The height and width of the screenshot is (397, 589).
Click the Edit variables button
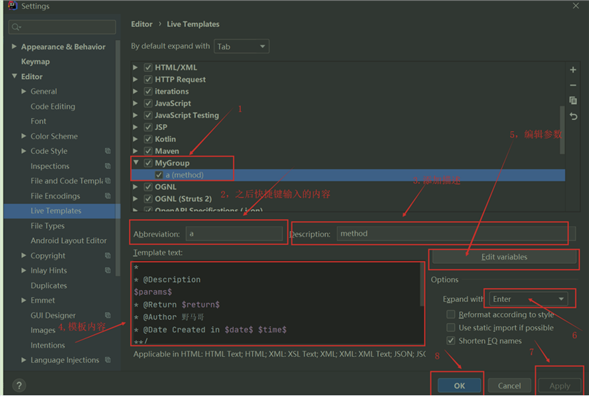point(504,257)
